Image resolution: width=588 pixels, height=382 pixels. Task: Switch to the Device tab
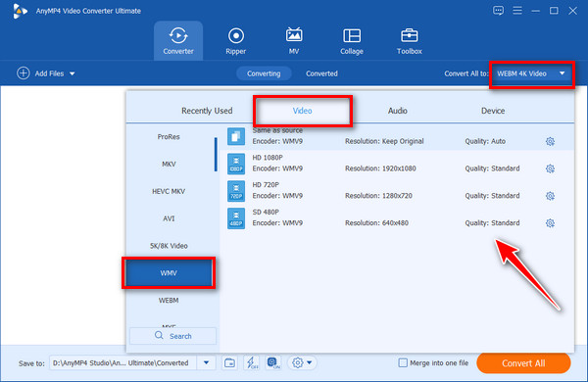click(x=493, y=111)
